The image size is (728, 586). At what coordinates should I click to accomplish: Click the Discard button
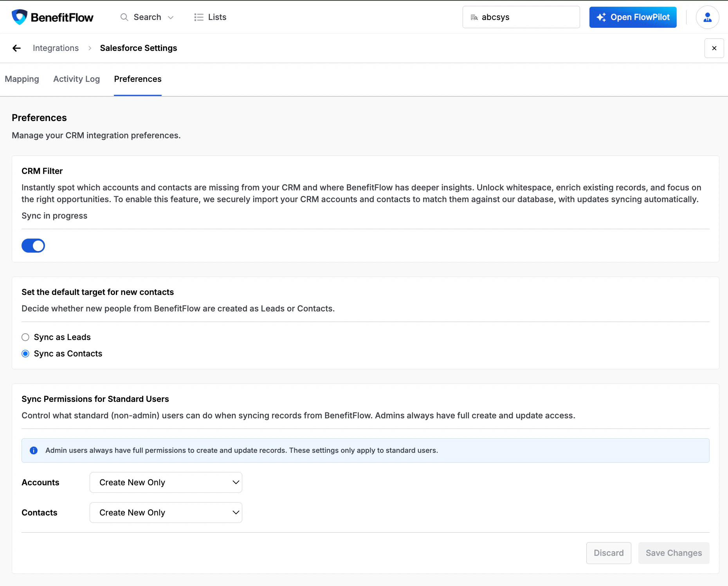click(x=608, y=553)
